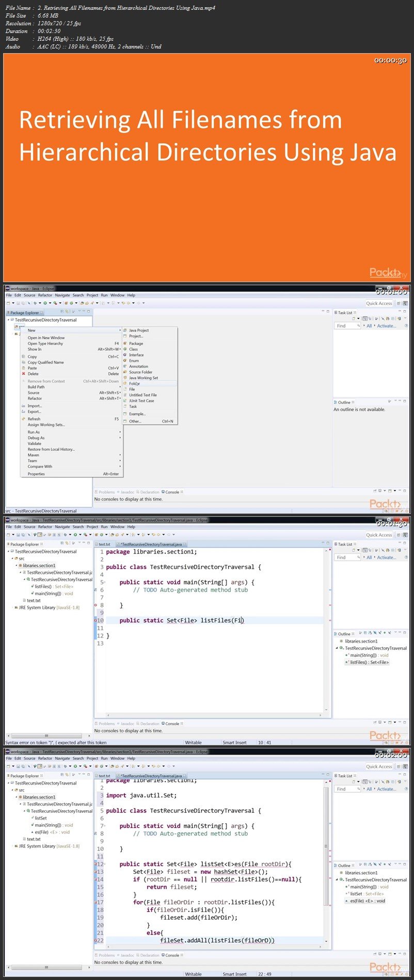
Task: Open Properties Alt+Enter in context menu
Action: point(71,474)
